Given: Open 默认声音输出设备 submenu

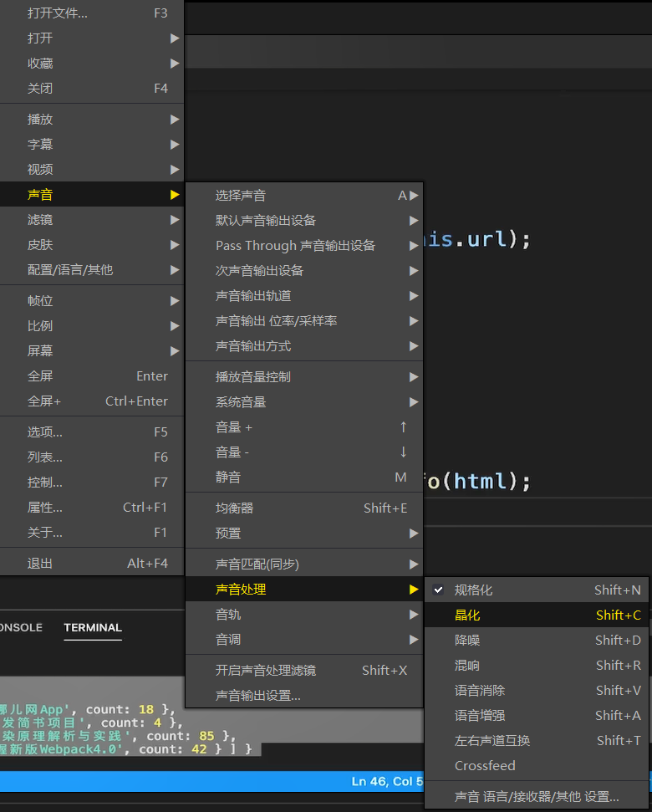Looking at the screenshot, I should coord(304,220).
